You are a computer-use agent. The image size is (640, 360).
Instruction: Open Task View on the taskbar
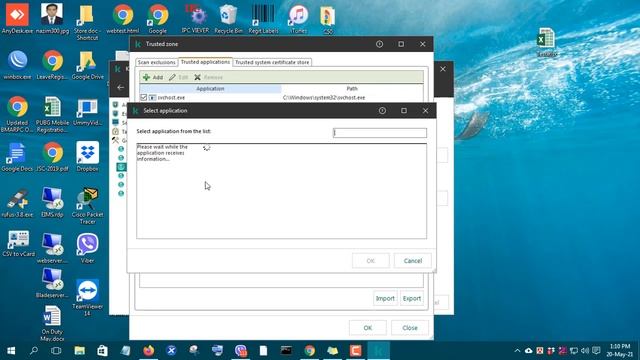tap(56, 351)
